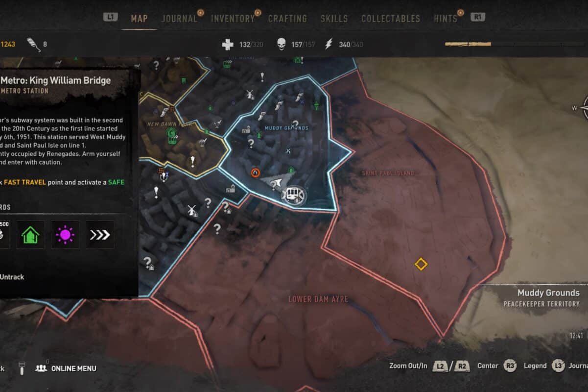Click the fast travel triple-chevron reward icon
Viewport: 588px width, 392px height.
(x=100, y=235)
